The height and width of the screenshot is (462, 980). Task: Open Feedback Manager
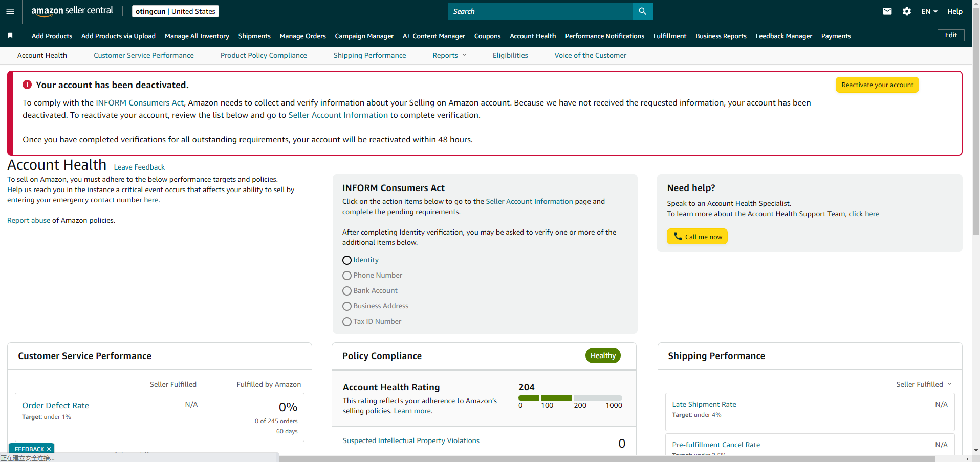(783, 36)
